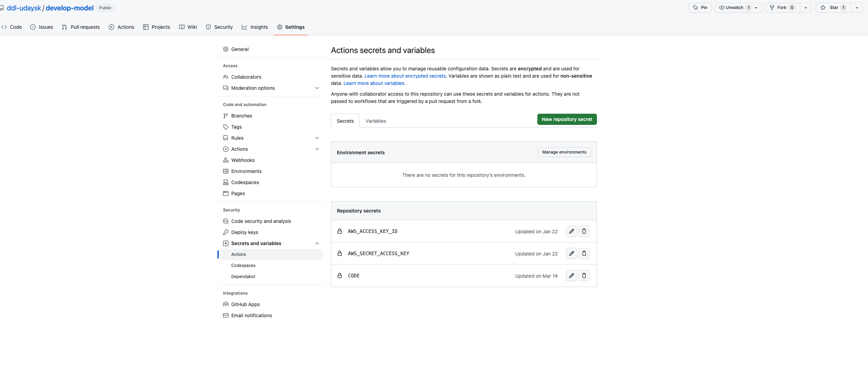Star the develop-model repository

(833, 8)
